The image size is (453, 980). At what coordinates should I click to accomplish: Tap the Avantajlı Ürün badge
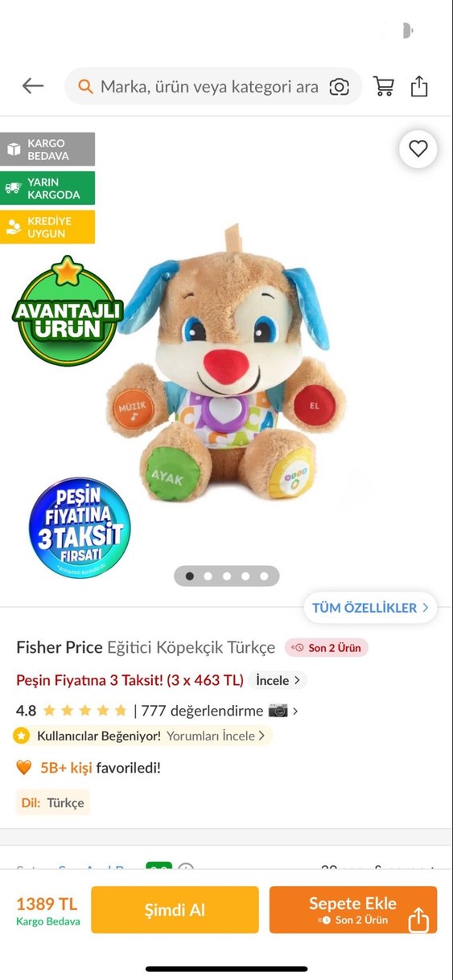tap(68, 310)
